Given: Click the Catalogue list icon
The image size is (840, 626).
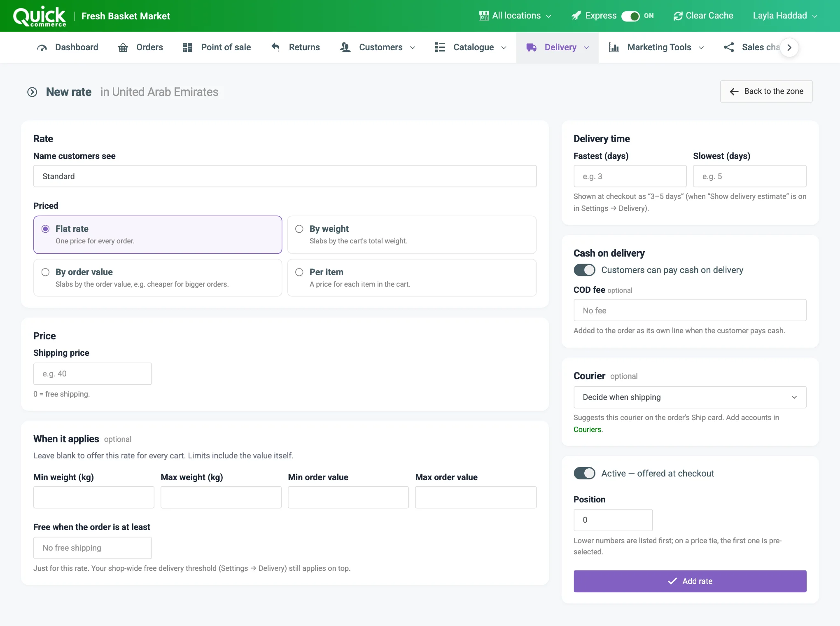Looking at the screenshot, I should coord(440,47).
